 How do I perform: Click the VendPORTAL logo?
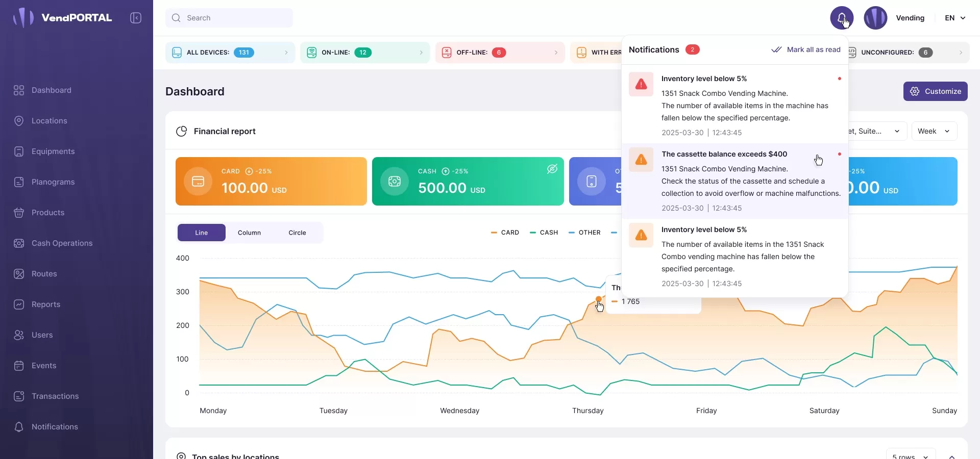tap(62, 18)
